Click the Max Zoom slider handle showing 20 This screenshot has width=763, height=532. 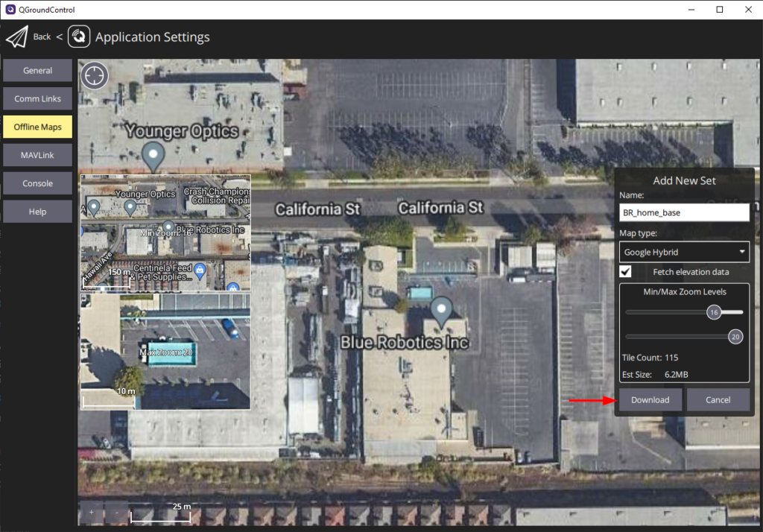click(735, 337)
